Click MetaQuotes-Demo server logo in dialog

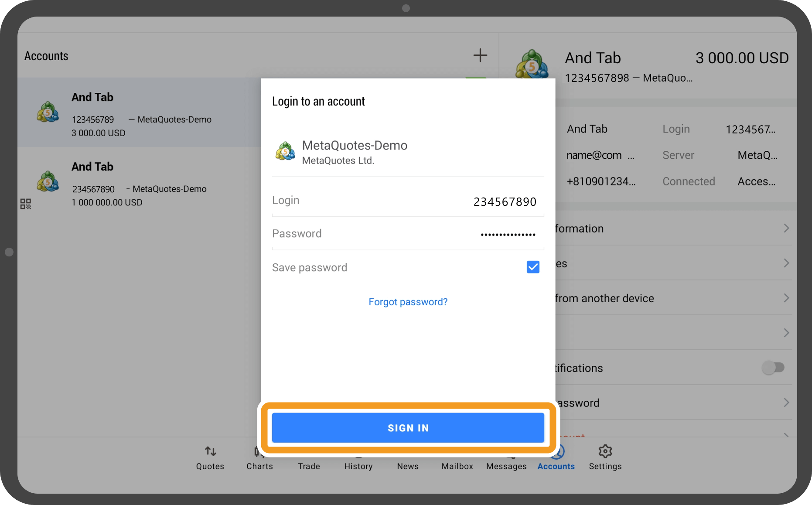pos(285,151)
